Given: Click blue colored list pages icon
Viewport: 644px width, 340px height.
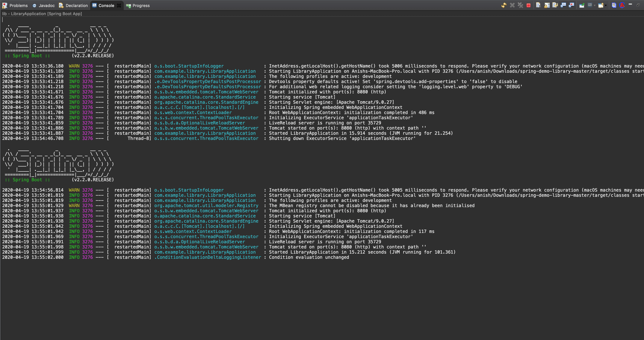Looking at the screenshot, I should tap(614, 5).
